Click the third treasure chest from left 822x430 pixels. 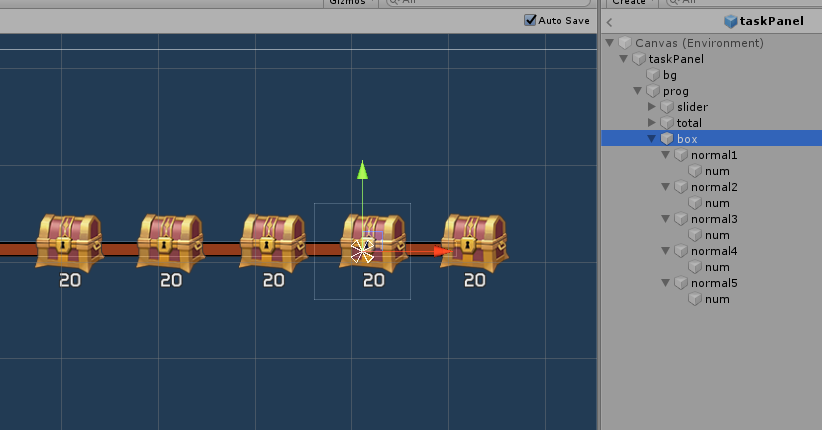(x=273, y=243)
